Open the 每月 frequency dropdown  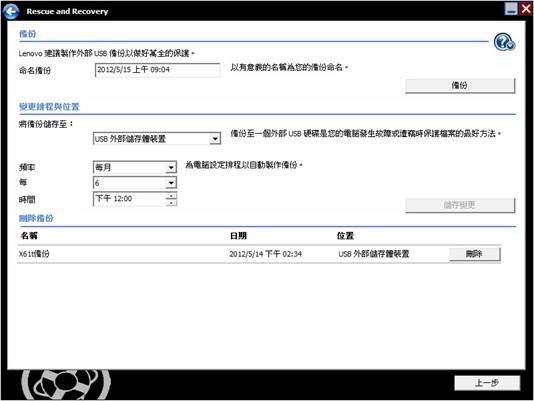[135, 167]
